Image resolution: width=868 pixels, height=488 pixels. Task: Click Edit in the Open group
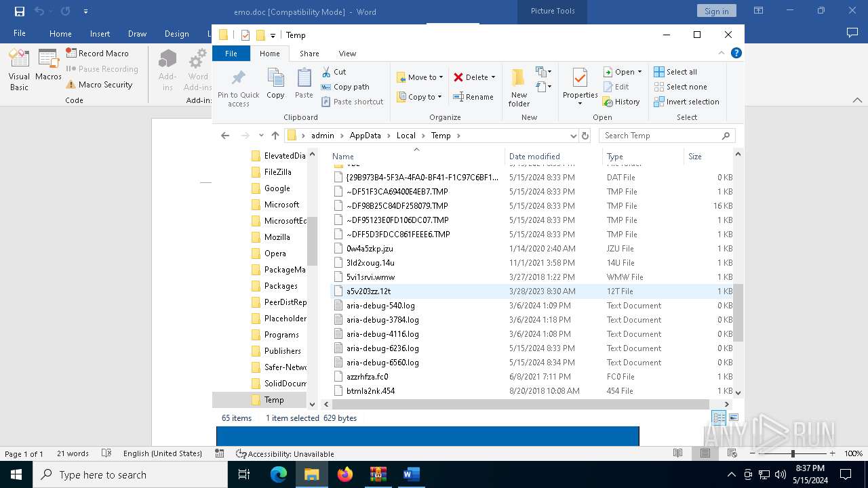point(616,87)
